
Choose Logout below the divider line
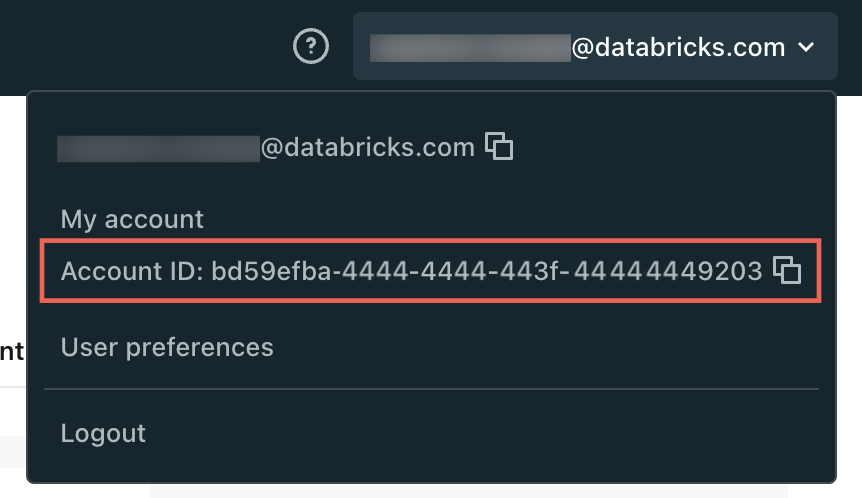point(103,433)
